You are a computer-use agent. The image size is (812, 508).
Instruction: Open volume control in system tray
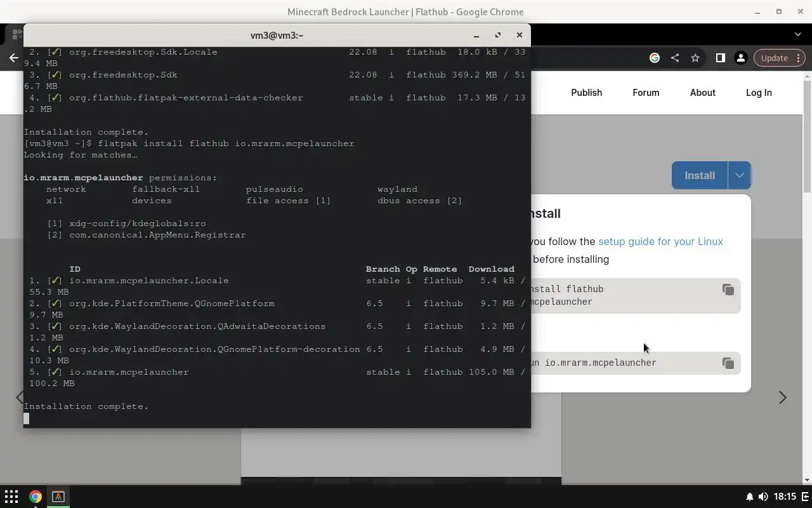coord(763,497)
